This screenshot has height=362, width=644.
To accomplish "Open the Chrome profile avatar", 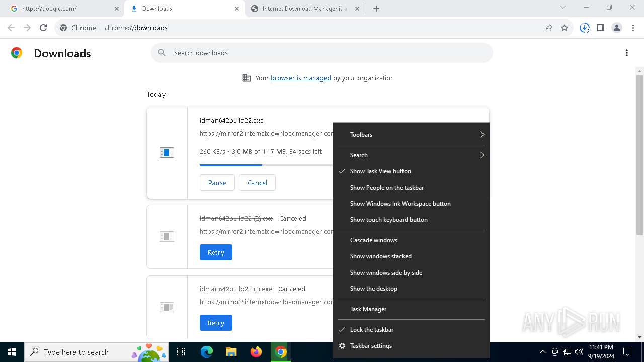I will [x=617, y=28].
